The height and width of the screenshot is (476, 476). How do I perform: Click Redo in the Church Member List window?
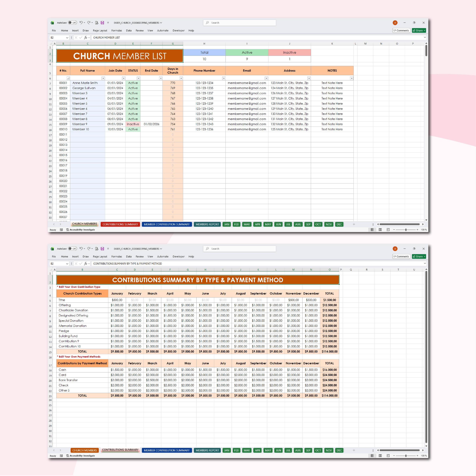click(x=89, y=23)
